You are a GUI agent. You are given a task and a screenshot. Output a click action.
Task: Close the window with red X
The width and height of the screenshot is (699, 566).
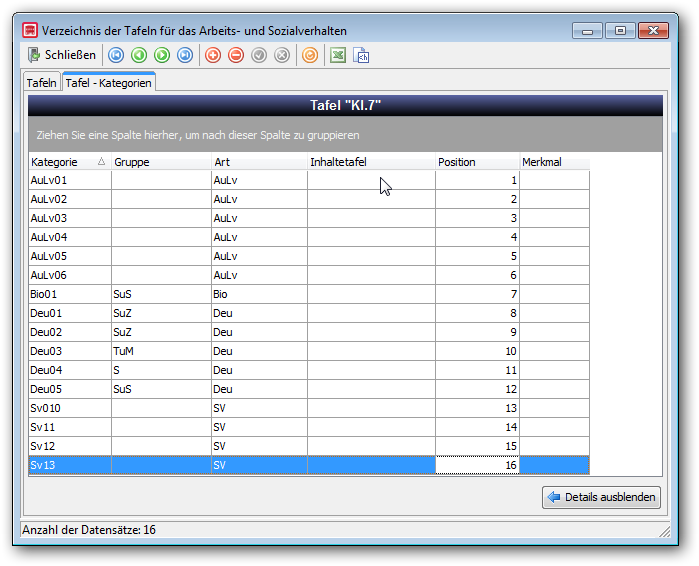[x=654, y=31]
